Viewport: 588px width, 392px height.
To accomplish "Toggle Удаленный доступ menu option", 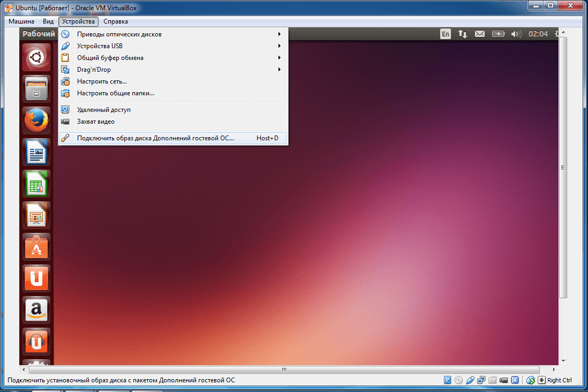I will [x=174, y=110].
